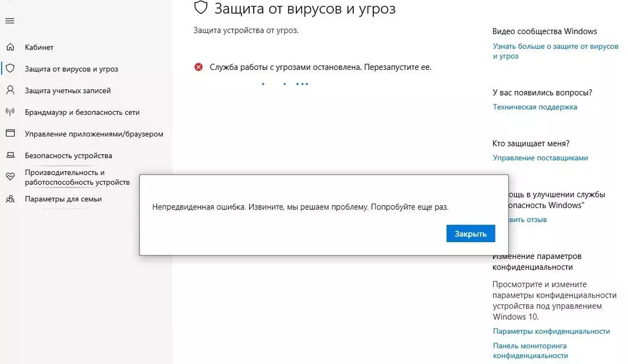The image size is (628, 364).
Task: Select Безопасность устройства
Action: (68, 155)
